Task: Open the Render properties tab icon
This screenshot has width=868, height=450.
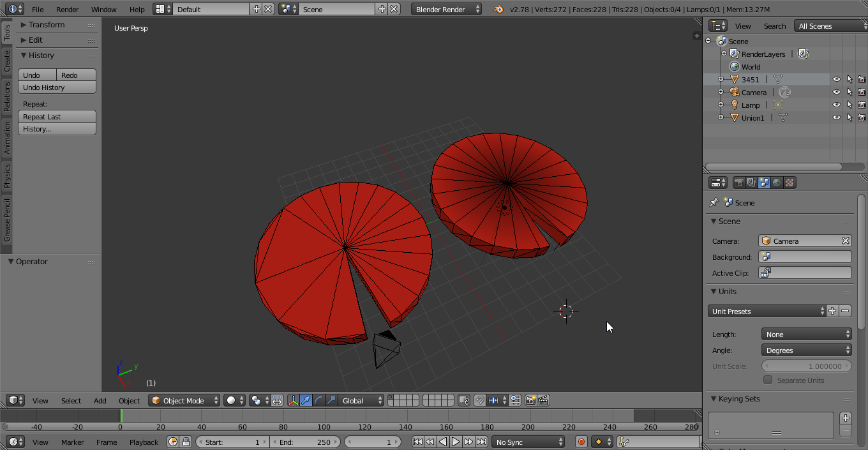Action: pos(738,183)
